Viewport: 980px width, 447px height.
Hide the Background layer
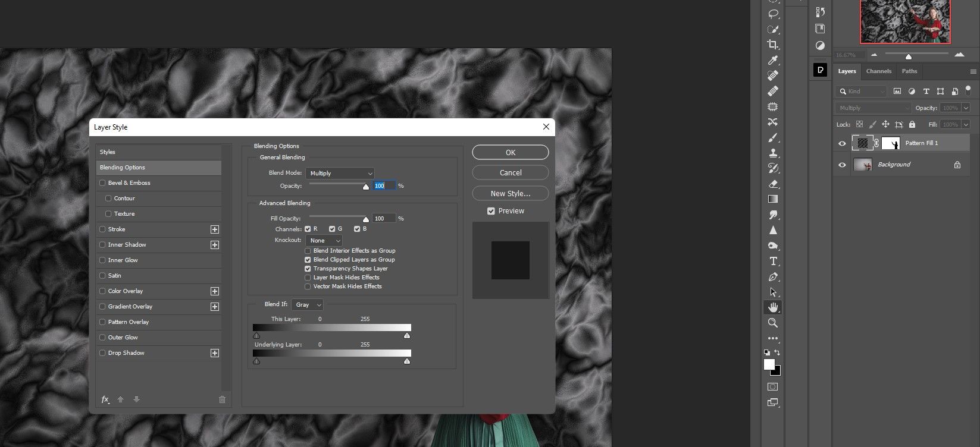tap(842, 165)
